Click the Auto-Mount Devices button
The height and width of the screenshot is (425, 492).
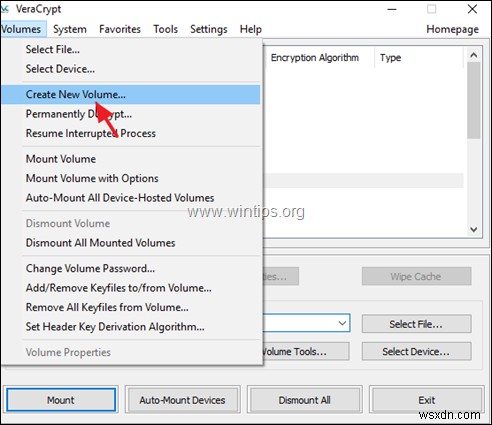point(182,400)
